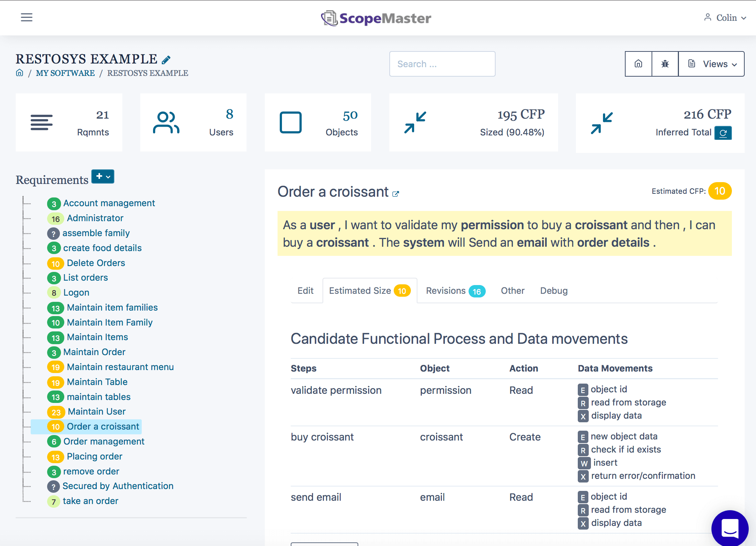Open the Views dropdown
756x546 pixels.
pos(711,64)
